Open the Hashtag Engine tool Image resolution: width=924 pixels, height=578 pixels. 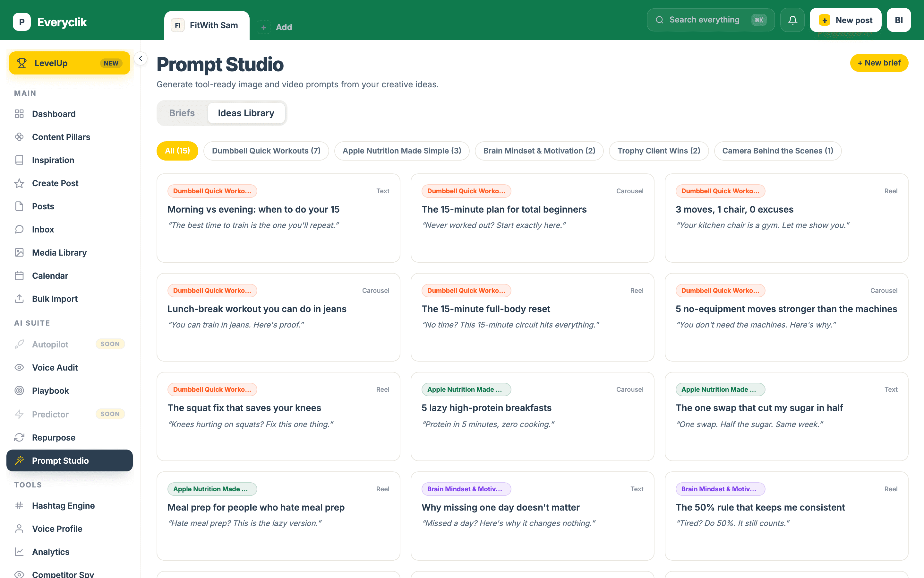point(70,506)
